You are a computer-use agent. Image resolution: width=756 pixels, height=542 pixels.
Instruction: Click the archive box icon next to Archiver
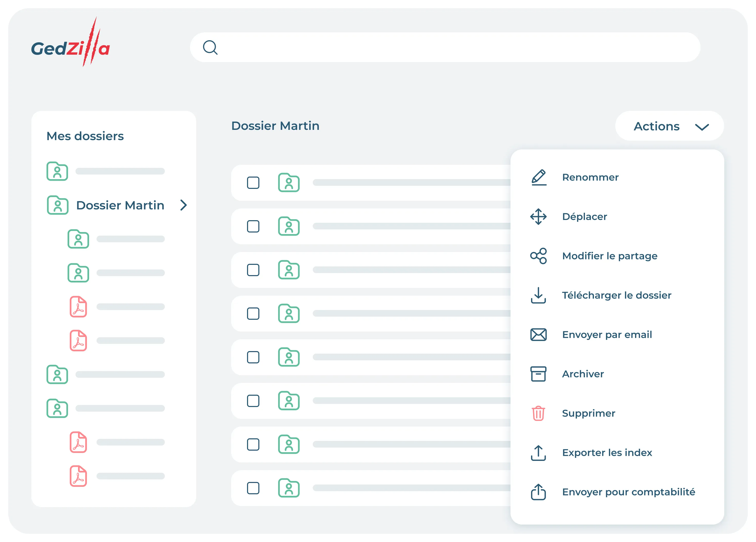coord(538,374)
